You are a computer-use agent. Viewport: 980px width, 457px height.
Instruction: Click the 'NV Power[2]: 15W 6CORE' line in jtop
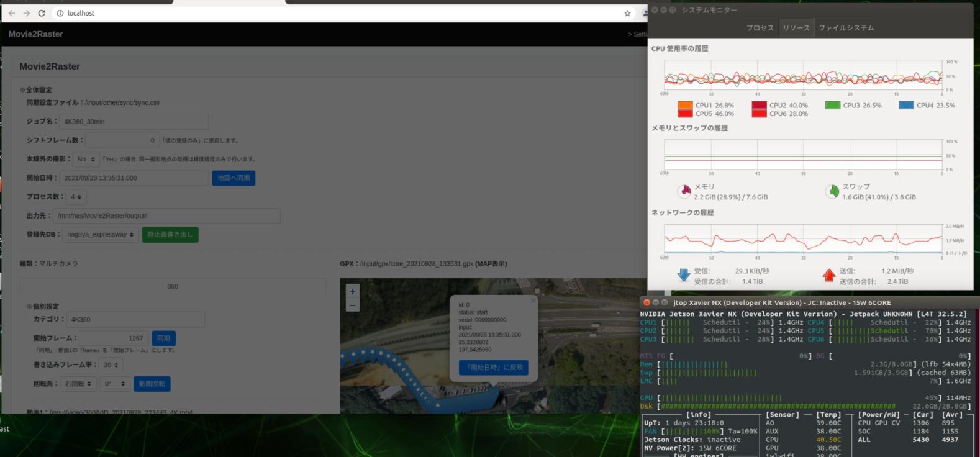point(690,448)
